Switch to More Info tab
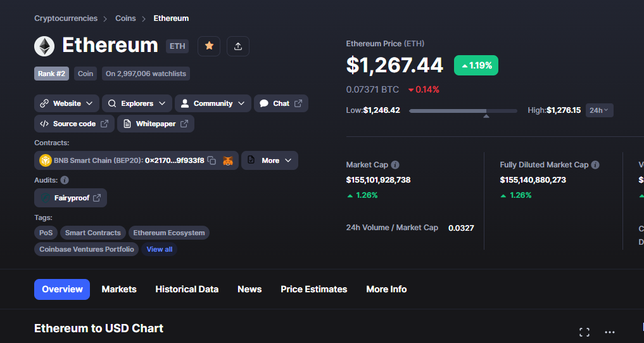This screenshot has width=644, height=343. 386,290
